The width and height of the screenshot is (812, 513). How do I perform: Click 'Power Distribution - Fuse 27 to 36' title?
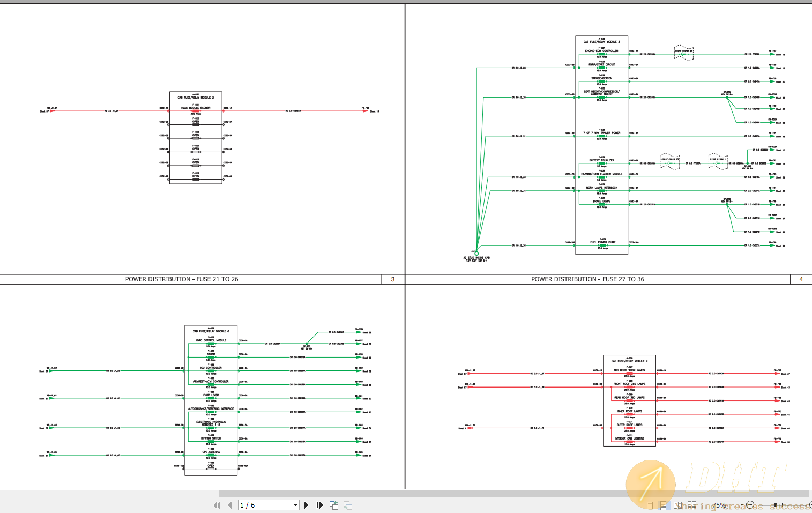point(587,279)
